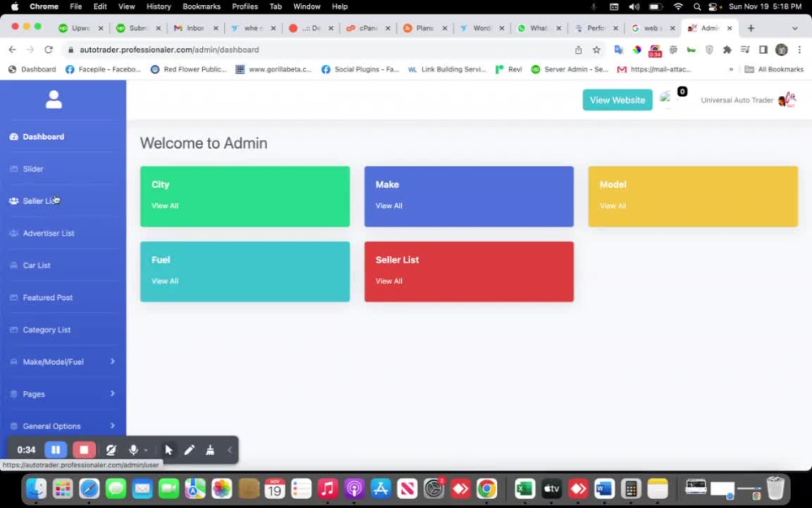This screenshot has height=508, width=812.
Task: Open Safari from the Dock
Action: coord(89,488)
